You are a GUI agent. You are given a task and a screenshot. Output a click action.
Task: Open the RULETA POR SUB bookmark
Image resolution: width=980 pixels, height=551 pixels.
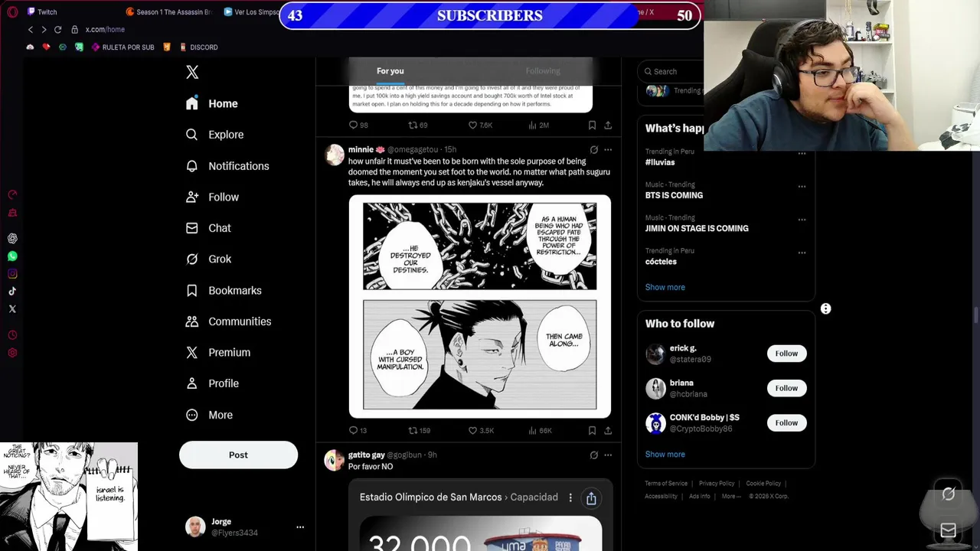click(x=122, y=47)
